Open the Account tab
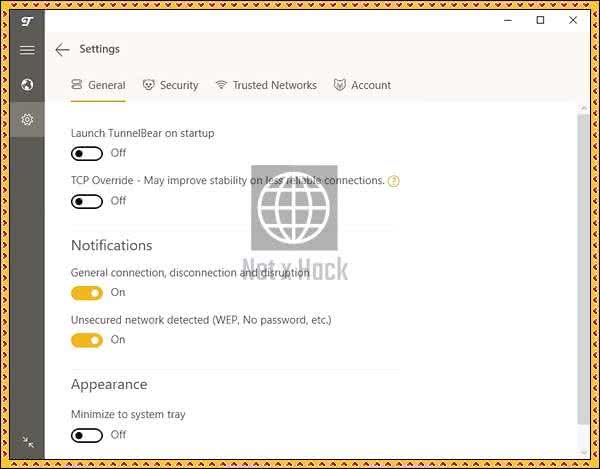Screen dimensions: 600x469 point(362,85)
